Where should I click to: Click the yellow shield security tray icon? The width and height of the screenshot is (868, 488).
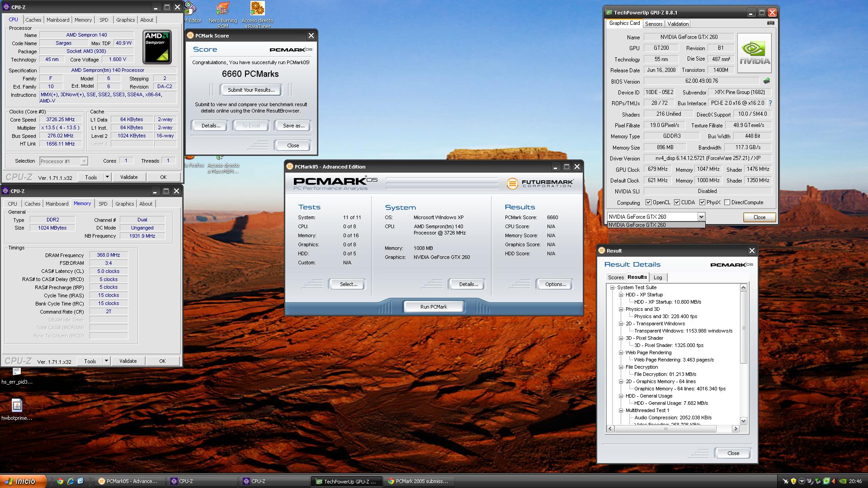pos(793,481)
